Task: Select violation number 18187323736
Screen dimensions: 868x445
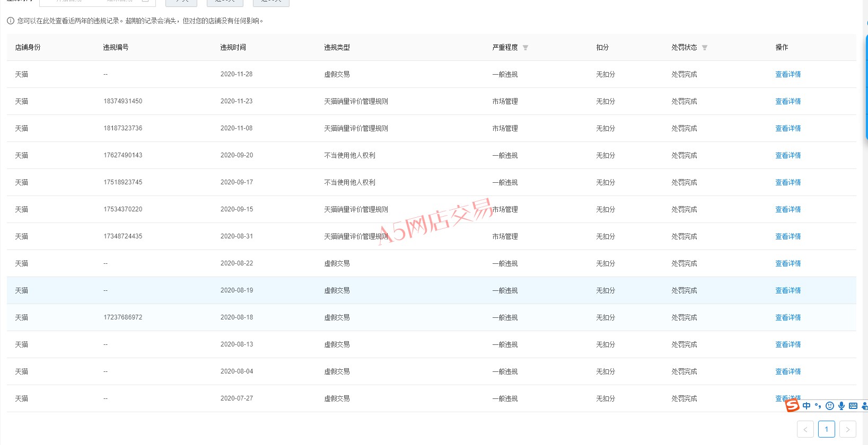Action: click(123, 128)
